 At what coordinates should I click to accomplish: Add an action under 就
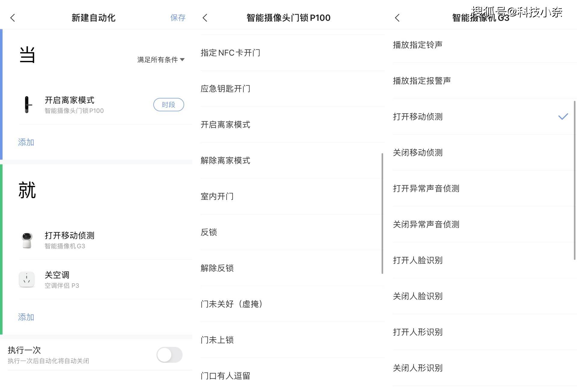coord(26,317)
